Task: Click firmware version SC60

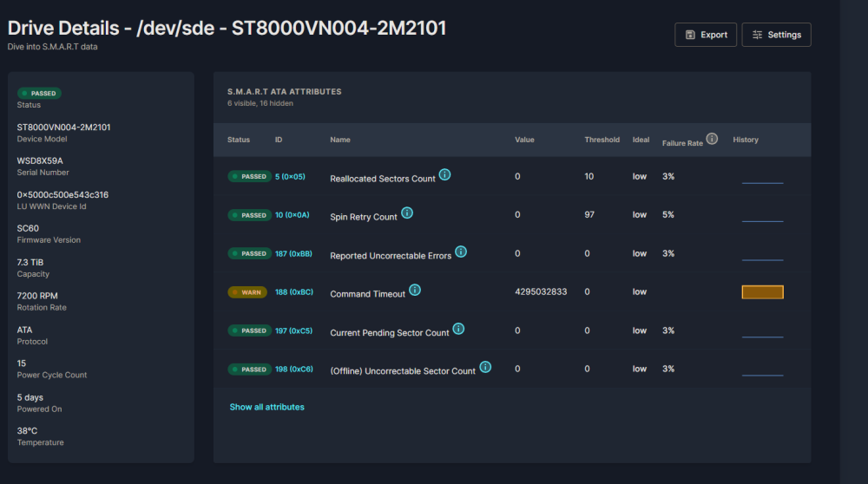Action: (x=28, y=228)
